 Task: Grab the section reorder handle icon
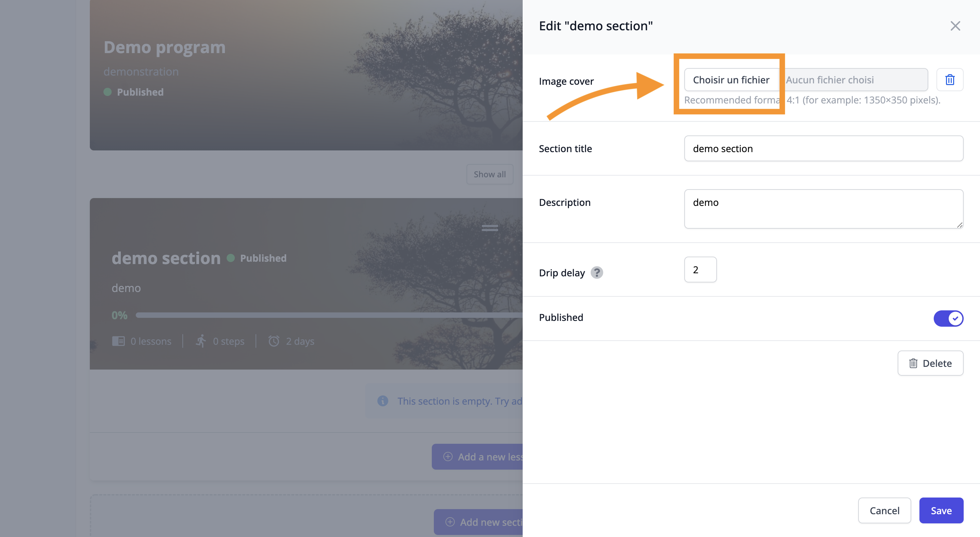[490, 228]
